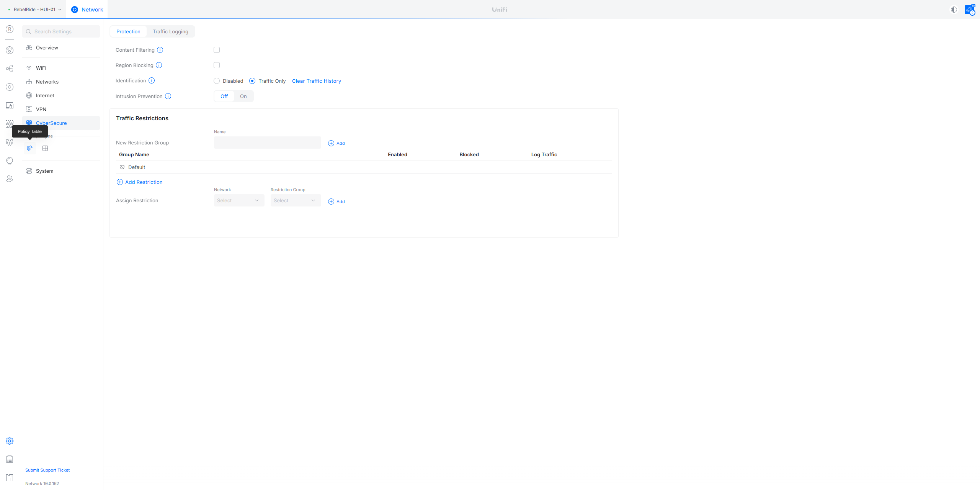Image resolution: width=980 pixels, height=490 pixels.
Task: Open the Network select dropdown
Action: tap(239, 200)
